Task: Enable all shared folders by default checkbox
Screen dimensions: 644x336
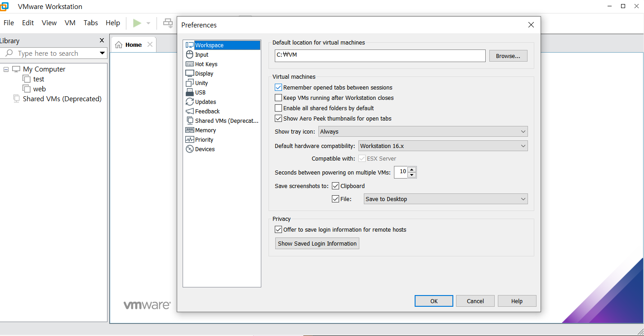Action: pyautogui.click(x=278, y=108)
